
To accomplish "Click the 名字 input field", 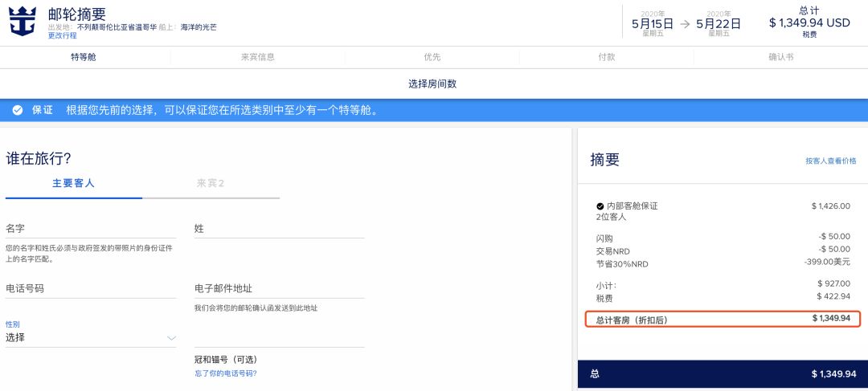I will [91, 229].
